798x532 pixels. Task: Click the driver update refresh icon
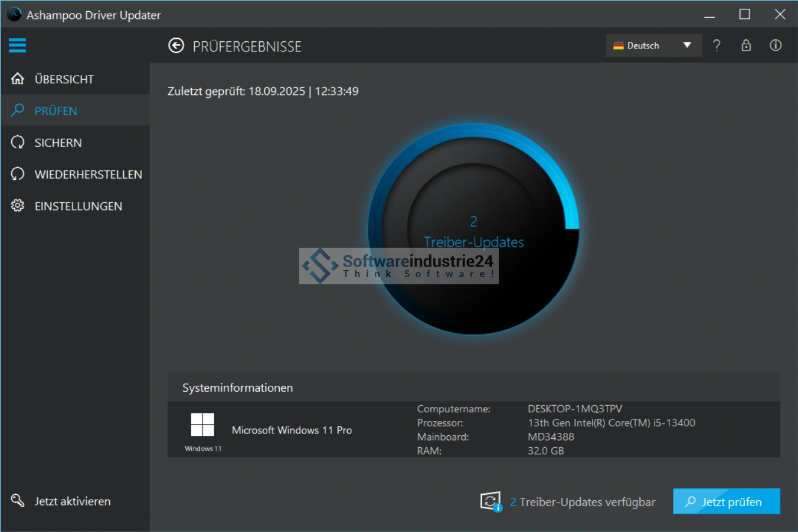click(490, 502)
